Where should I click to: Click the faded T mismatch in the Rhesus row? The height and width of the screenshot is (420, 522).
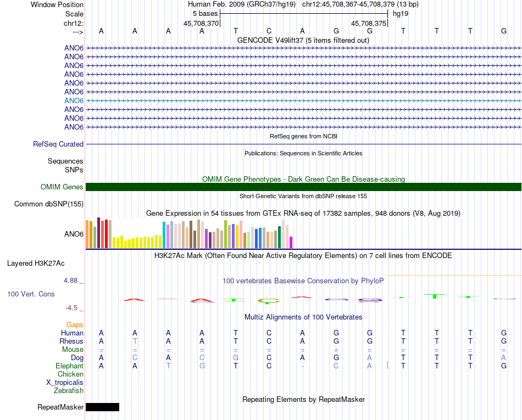point(135,341)
